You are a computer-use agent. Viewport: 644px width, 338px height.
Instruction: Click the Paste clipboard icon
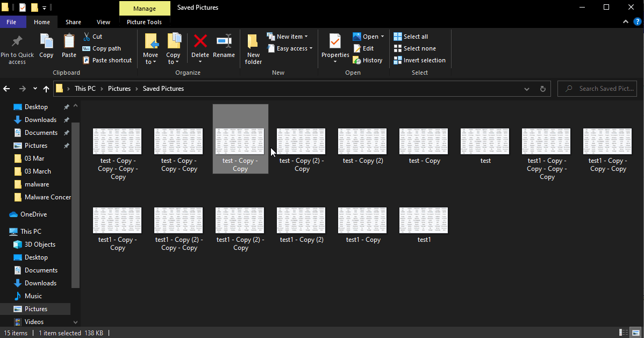pyautogui.click(x=69, y=41)
